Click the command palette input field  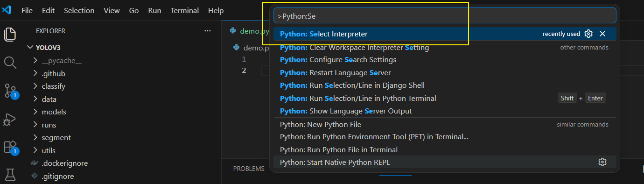tap(445, 15)
